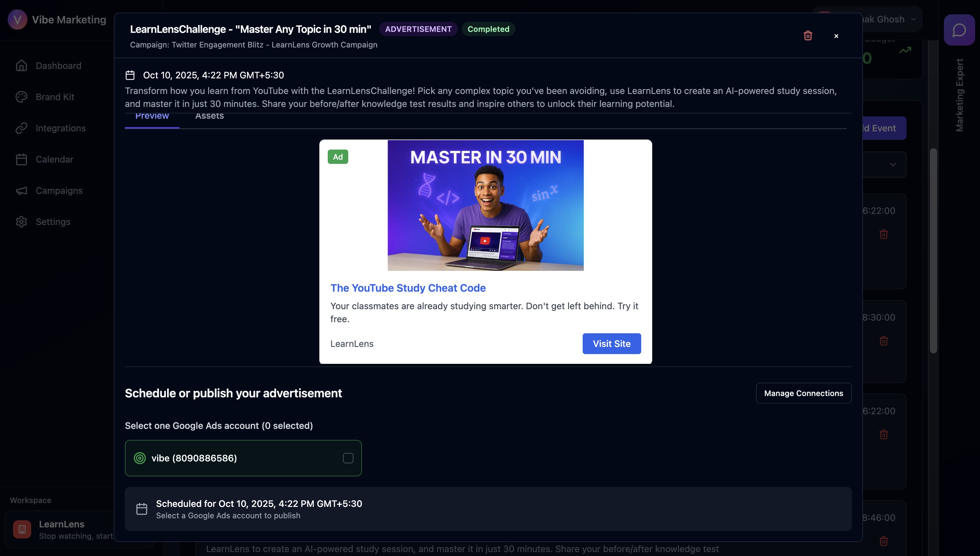The image size is (980, 556).
Task: Check the vibe (8090886586) account checkbox
Action: [x=348, y=458]
